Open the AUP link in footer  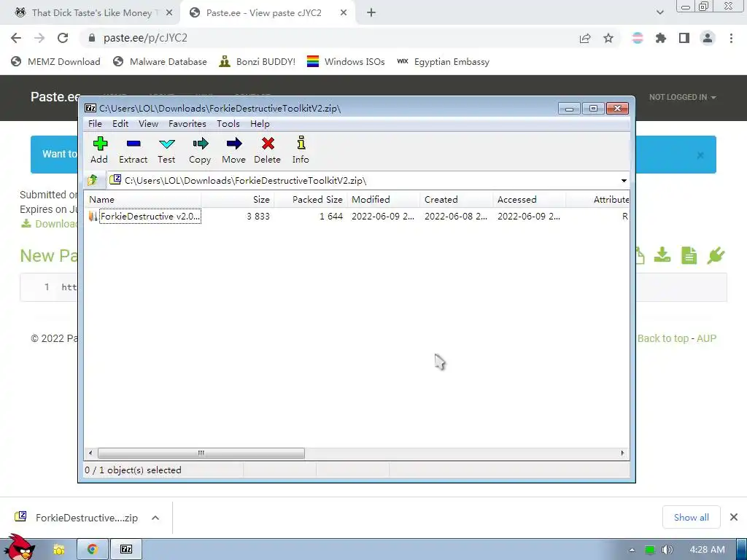coord(706,338)
